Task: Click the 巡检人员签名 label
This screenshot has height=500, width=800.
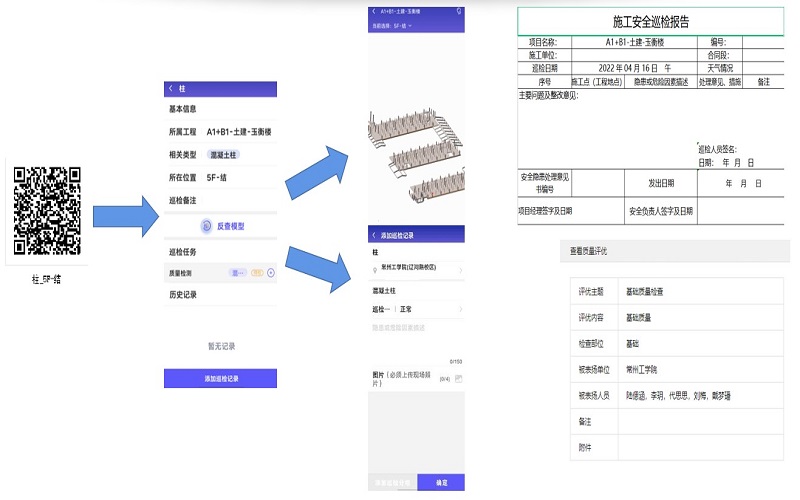Action: (x=717, y=149)
